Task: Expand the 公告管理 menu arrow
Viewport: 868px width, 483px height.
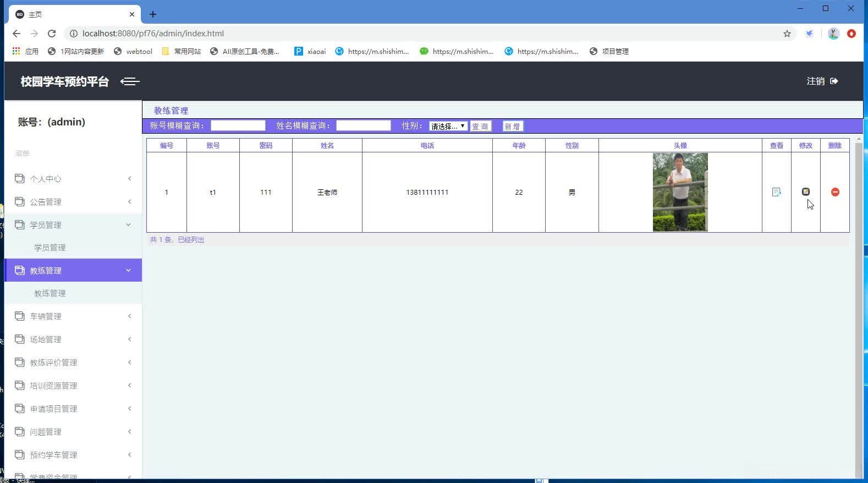Action: click(x=129, y=201)
